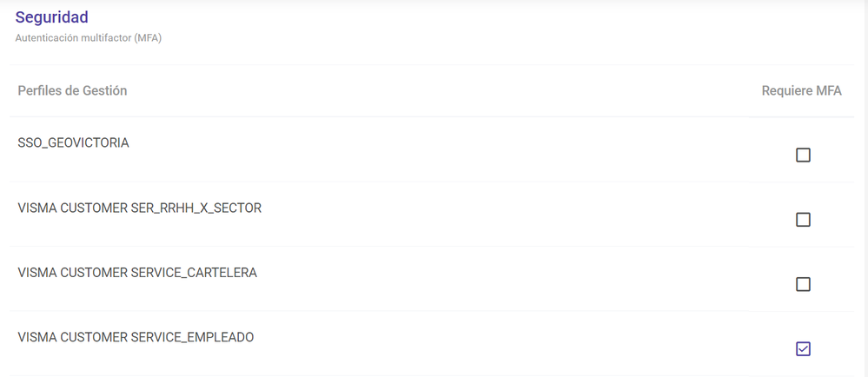
Task: Select the VISMA CUSTOMER SERVICE_CARTELERA profile name
Action: click(x=137, y=273)
